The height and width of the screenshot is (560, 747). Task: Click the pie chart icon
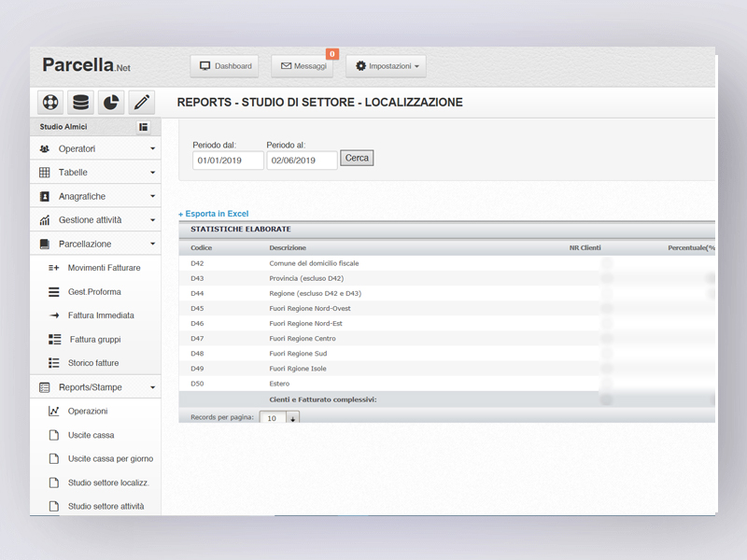[110, 102]
